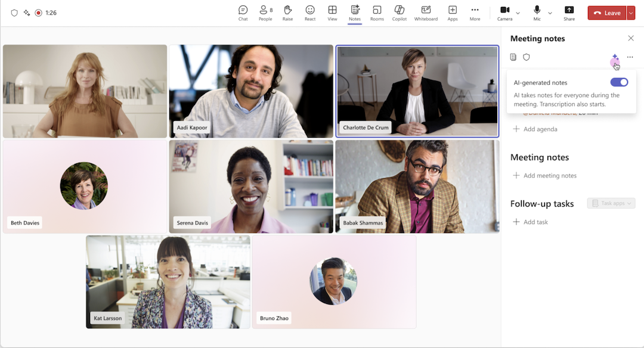Change meeting View layout
The width and height of the screenshot is (644, 348).
(332, 13)
